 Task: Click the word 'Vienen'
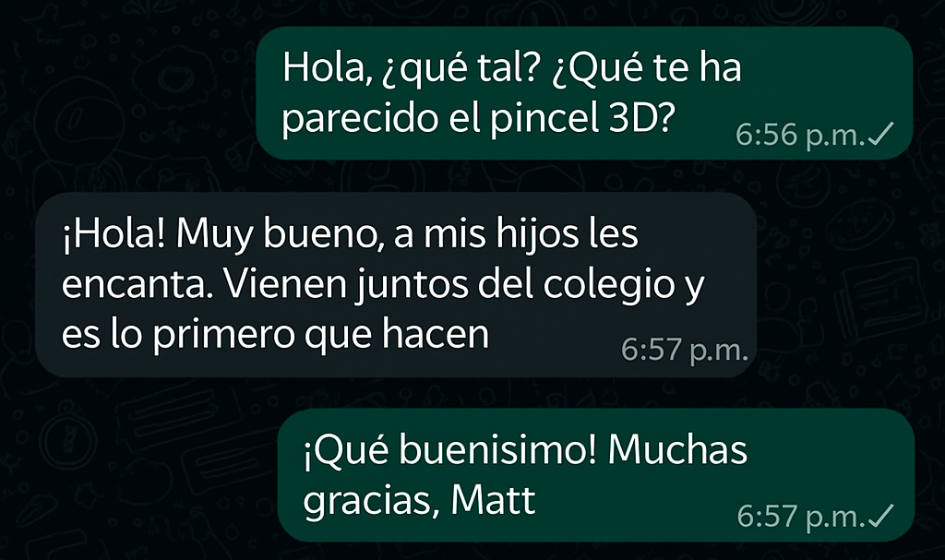tap(286, 284)
